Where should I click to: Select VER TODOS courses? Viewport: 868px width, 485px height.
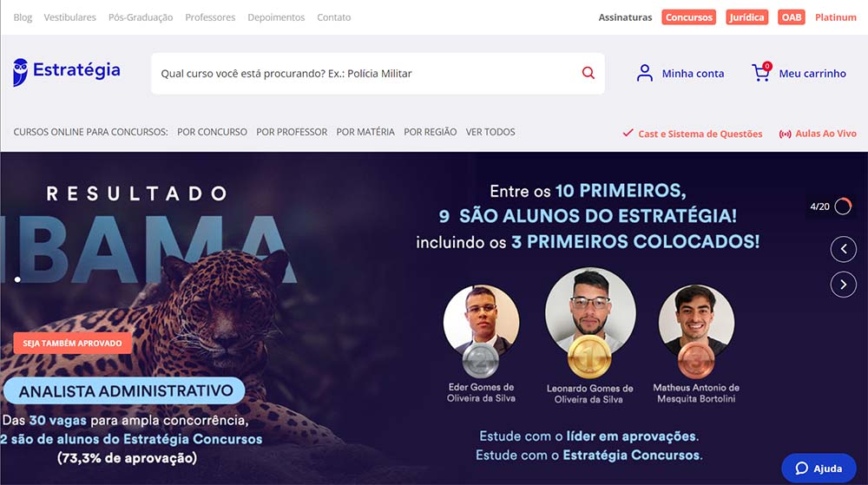coord(490,132)
